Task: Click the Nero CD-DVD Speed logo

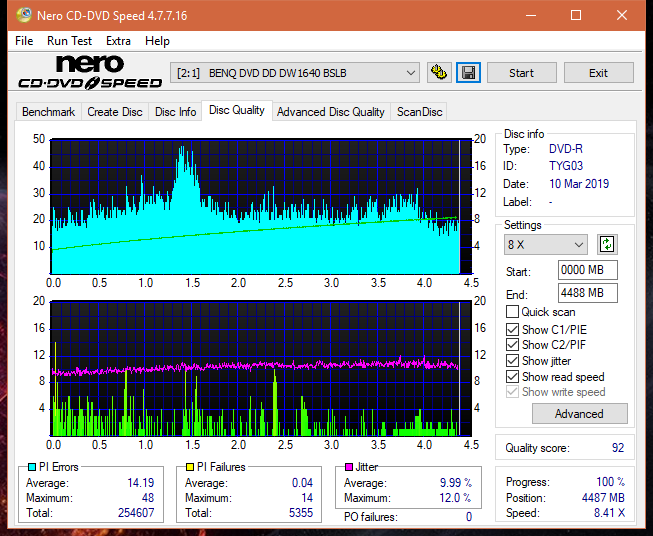Action: (x=90, y=72)
